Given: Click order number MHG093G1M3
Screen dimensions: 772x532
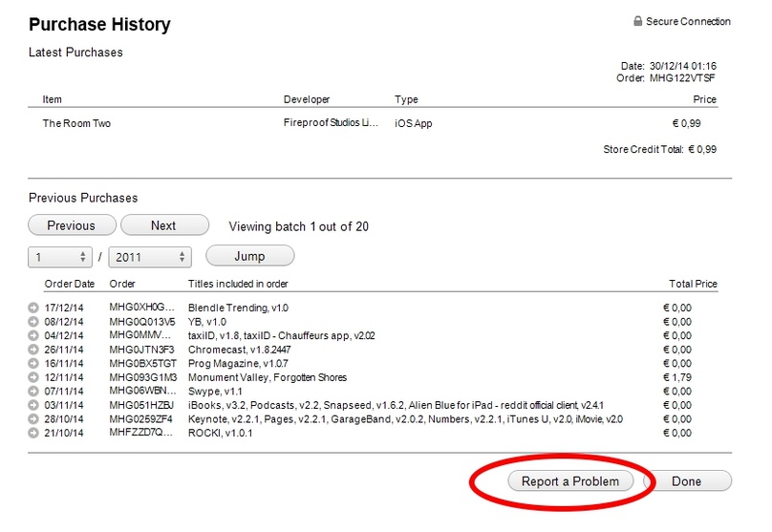Looking at the screenshot, I should tap(143, 377).
